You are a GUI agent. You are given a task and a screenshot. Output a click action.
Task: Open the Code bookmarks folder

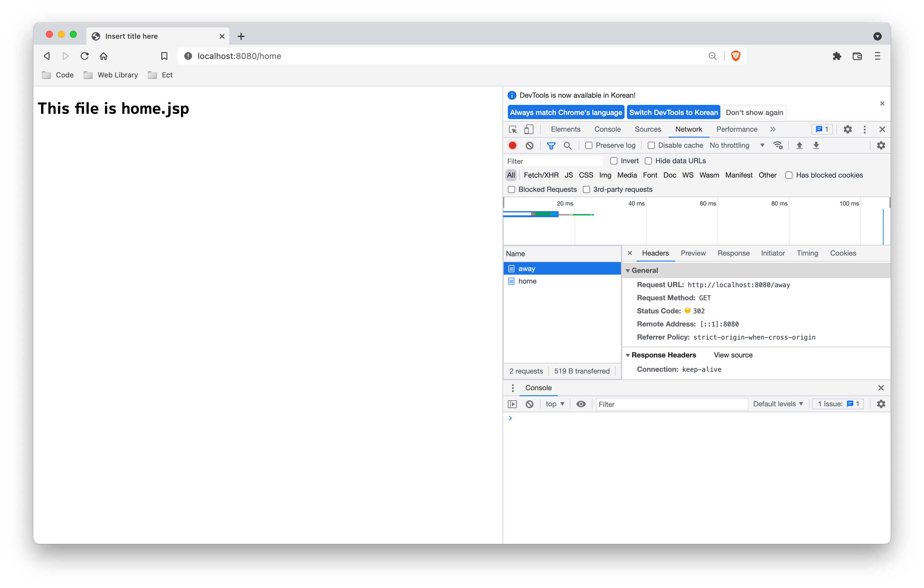tap(58, 75)
